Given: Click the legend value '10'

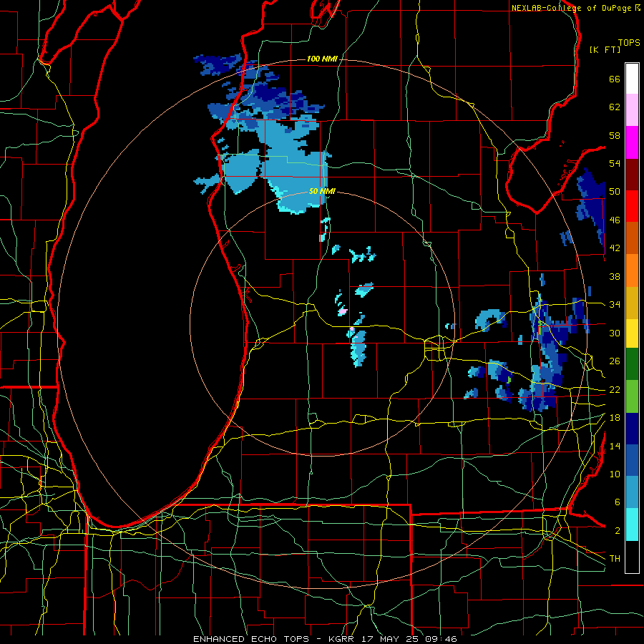Looking at the screenshot, I should (x=615, y=474).
